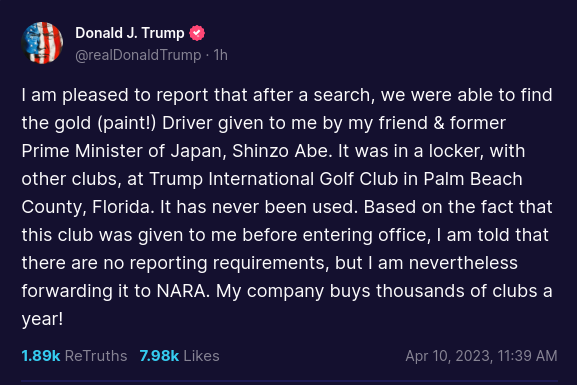View the 7.98k Likes count
The width and height of the screenshot is (577, 385).
coord(159,356)
